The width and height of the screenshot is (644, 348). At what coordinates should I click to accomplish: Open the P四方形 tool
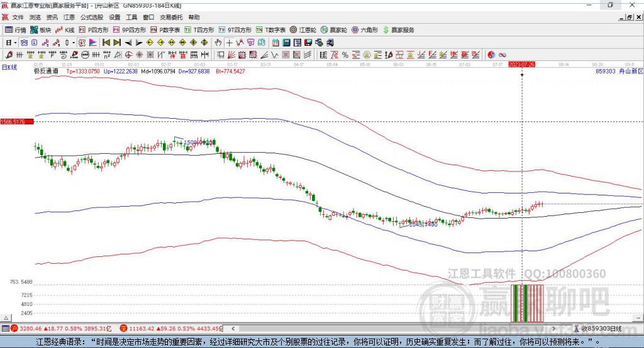pyautogui.click(x=94, y=30)
